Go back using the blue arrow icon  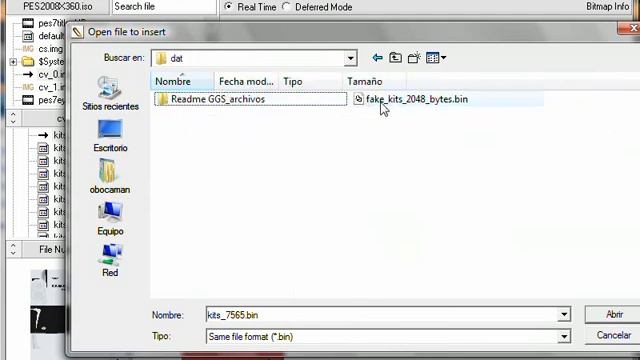(377, 58)
